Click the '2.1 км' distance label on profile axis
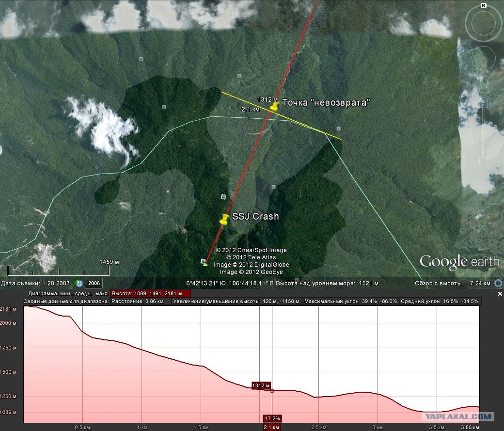Viewport: 504px width, 431px height. [271, 428]
